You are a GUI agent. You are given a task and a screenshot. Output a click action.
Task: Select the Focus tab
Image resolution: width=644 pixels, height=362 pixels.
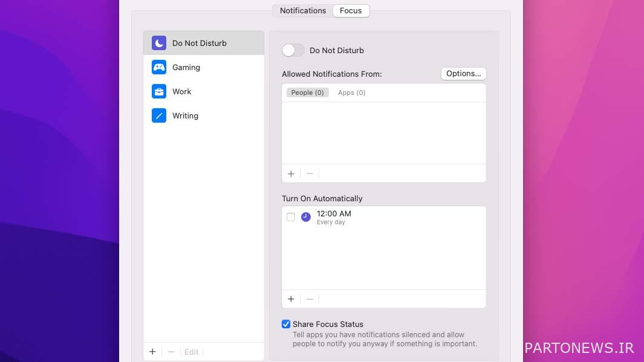click(x=351, y=11)
